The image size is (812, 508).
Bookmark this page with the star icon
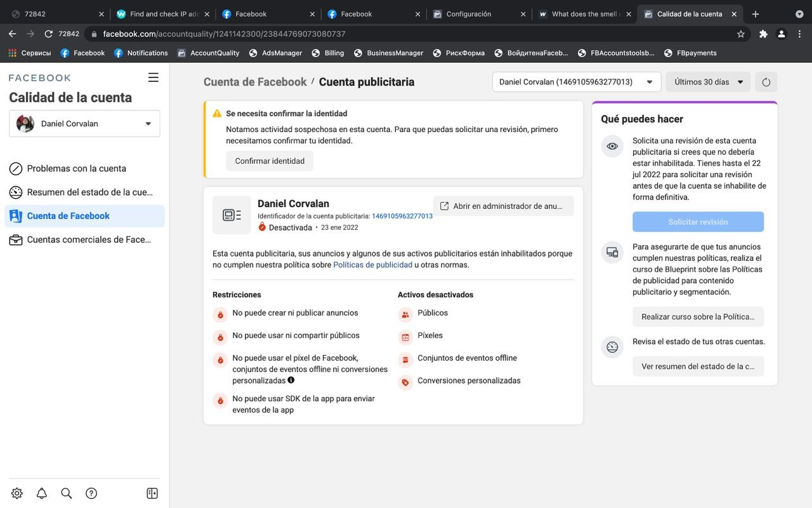[x=741, y=34]
